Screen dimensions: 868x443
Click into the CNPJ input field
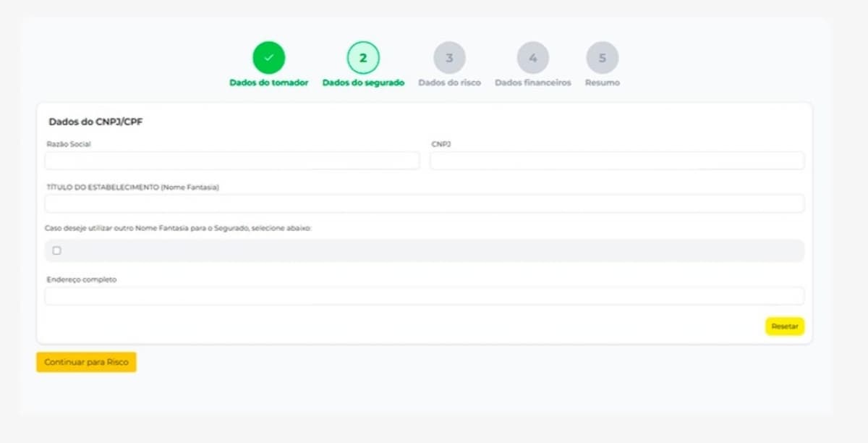[617, 161]
